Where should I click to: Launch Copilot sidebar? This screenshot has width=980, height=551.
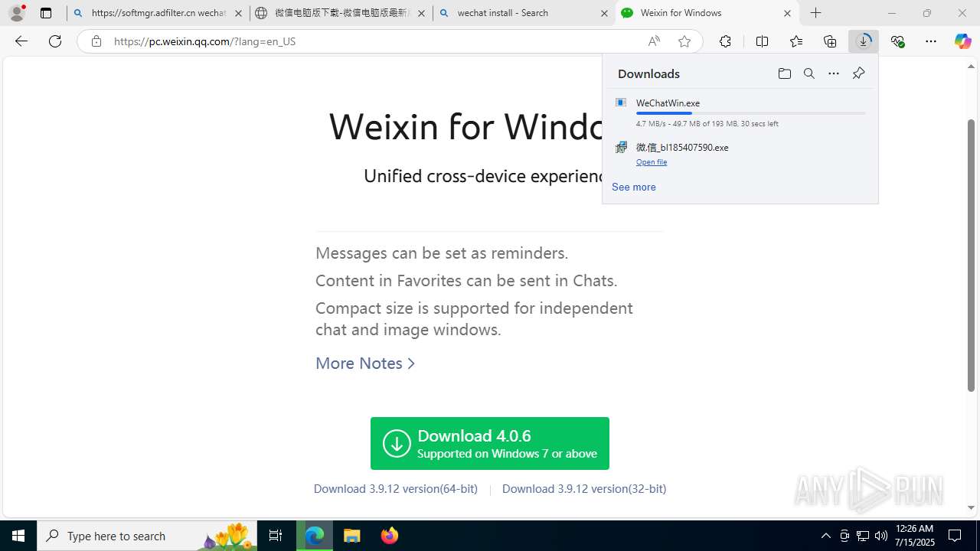pos(962,41)
